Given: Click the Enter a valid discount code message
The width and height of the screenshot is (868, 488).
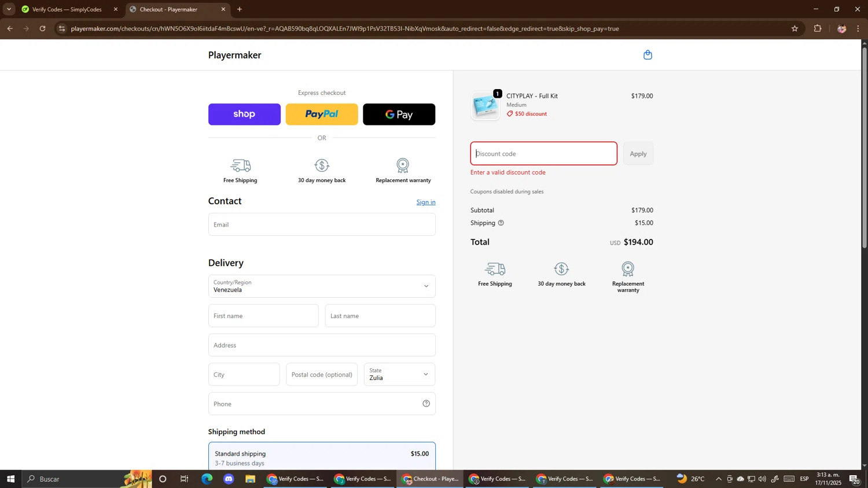Looking at the screenshot, I should click(508, 172).
